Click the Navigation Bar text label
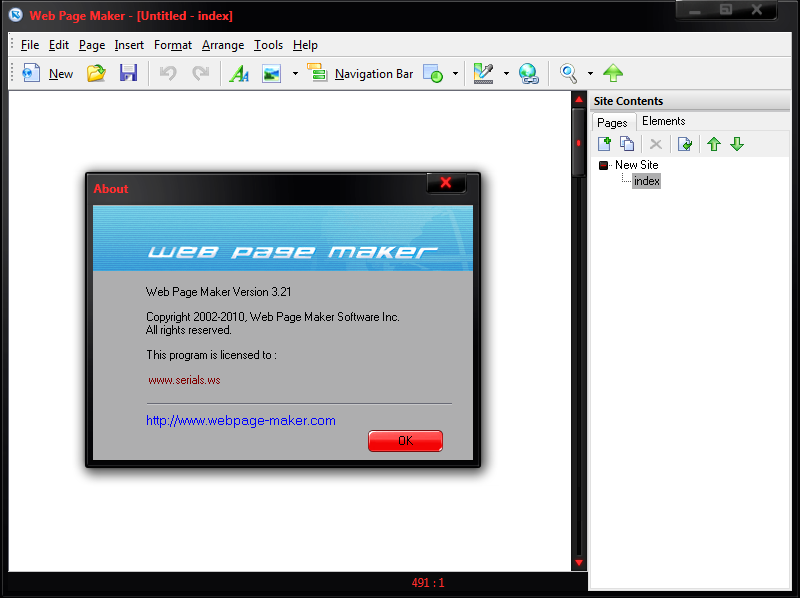 374,74
